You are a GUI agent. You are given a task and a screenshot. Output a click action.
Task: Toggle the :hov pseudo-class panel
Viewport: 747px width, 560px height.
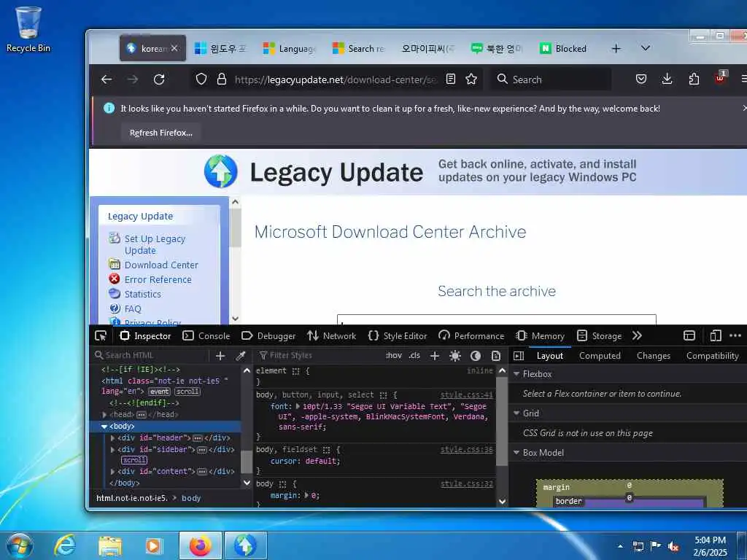394,355
